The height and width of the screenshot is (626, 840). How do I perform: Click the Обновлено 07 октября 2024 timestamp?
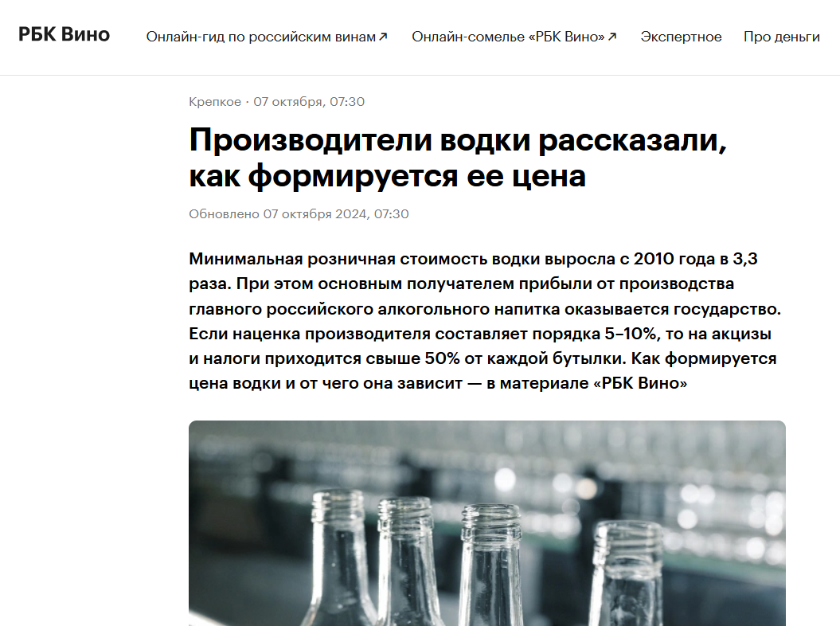tap(299, 214)
